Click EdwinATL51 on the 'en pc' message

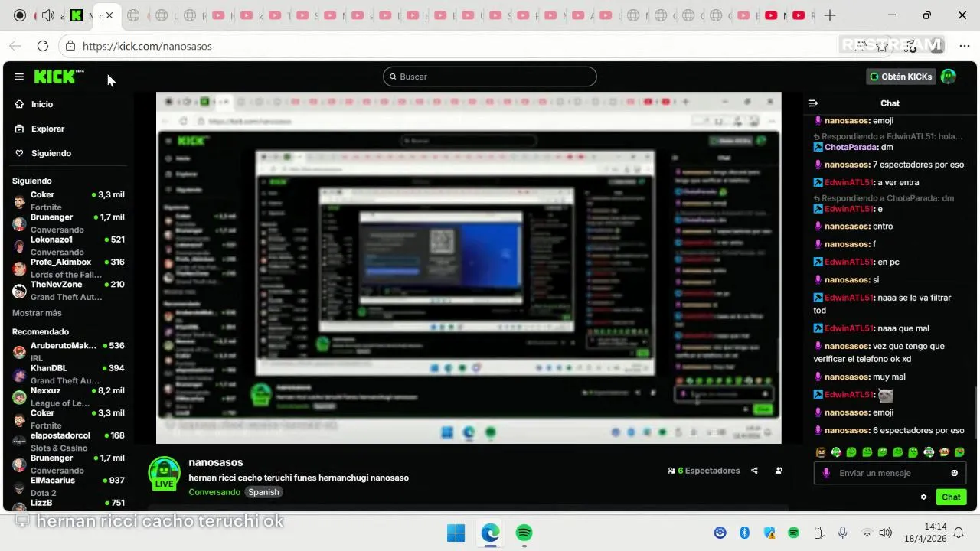pos(848,262)
